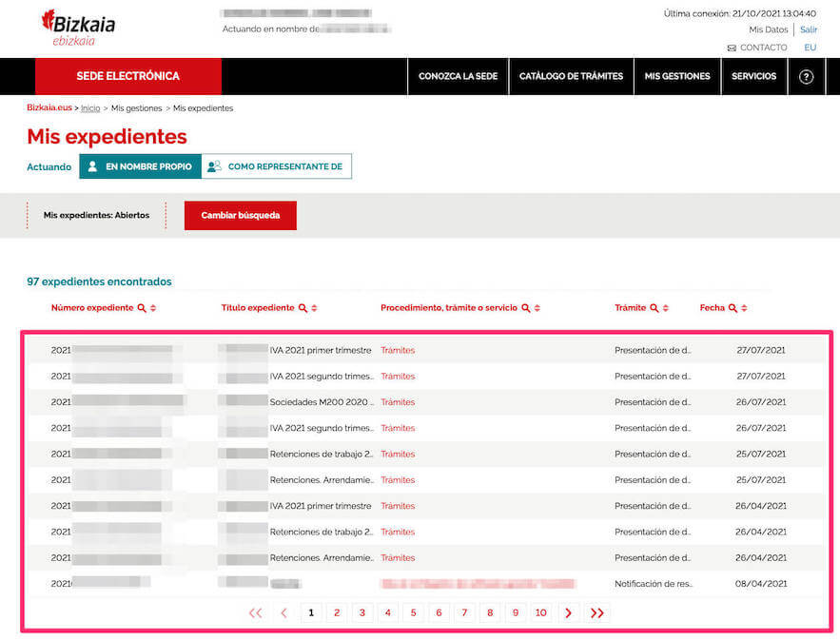Screen dimensions: 840x640
Task: Click Cambiar búsqueda button
Action: coord(241,215)
